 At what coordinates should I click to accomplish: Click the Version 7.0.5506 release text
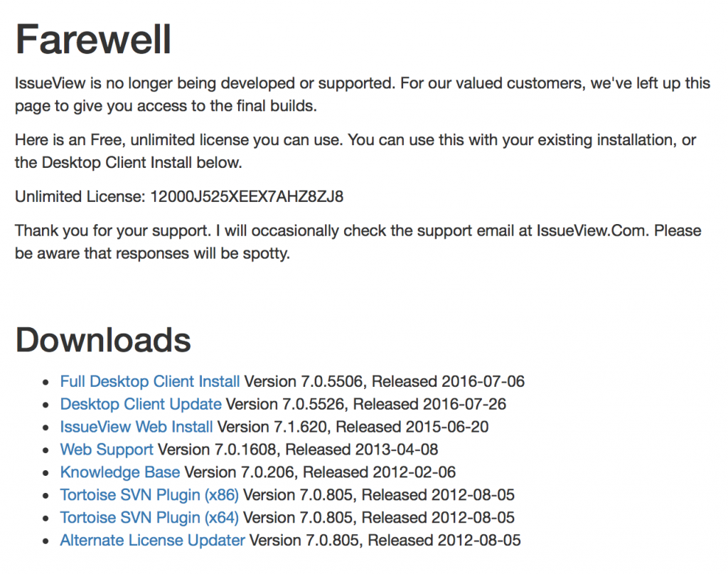point(385,381)
